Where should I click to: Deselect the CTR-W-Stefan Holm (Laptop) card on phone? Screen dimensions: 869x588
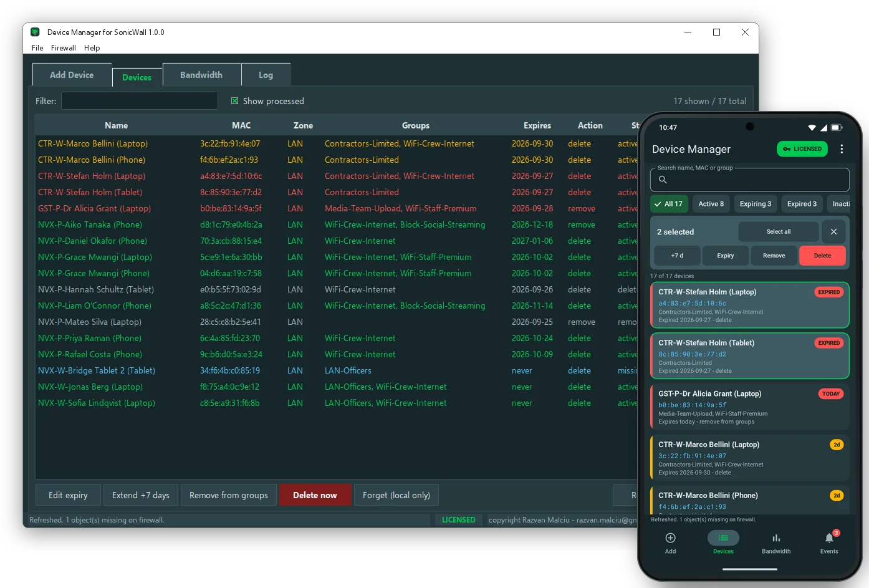point(749,305)
